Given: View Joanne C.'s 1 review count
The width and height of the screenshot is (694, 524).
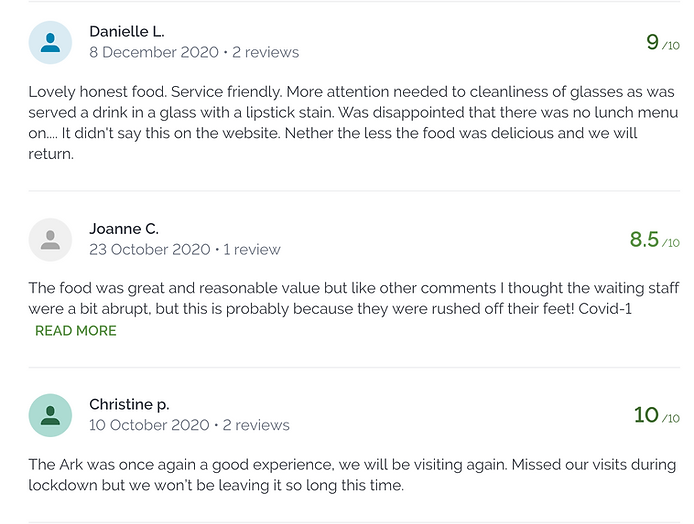Looking at the screenshot, I should pos(252,249).
